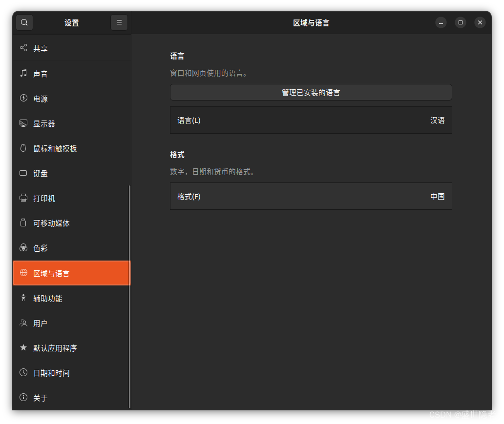This screenshot has width=504, height=424.
Task: Click the monitor icon beside 显示器
Action: coord(23,123)
